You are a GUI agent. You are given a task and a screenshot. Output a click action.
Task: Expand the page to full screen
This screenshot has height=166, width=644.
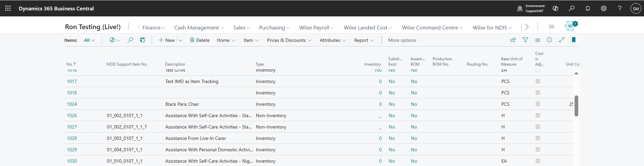coord(561,40)
